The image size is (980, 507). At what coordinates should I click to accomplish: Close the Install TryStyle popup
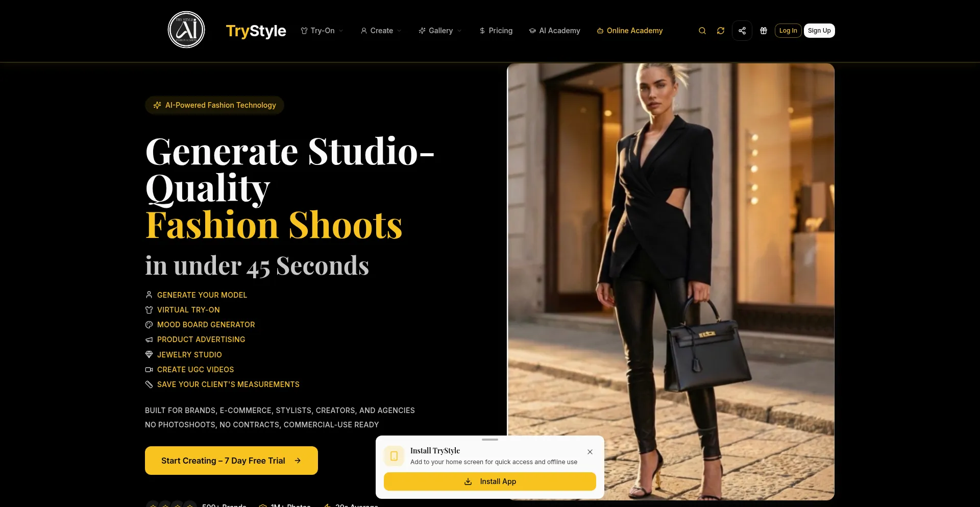point(590,452)
